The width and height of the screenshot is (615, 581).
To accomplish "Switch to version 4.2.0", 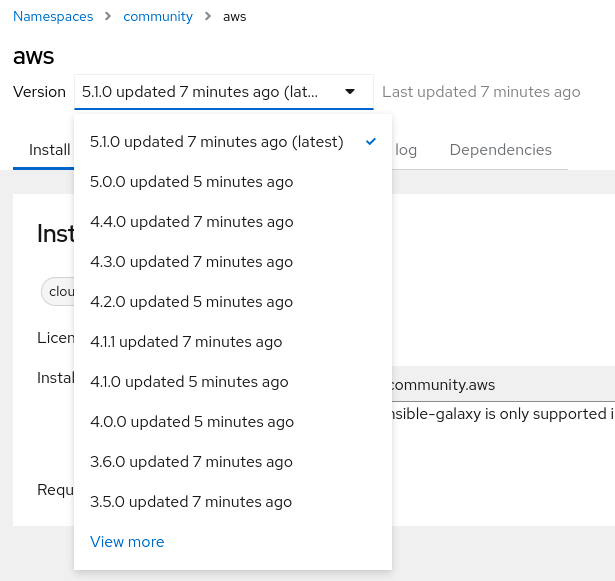I will 191,302.
